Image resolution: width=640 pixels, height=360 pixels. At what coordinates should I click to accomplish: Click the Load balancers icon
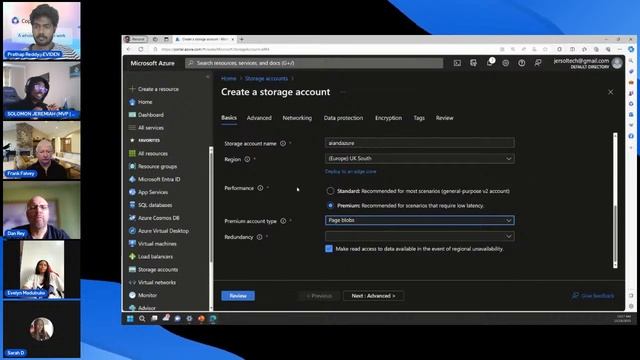pos(132,256)
